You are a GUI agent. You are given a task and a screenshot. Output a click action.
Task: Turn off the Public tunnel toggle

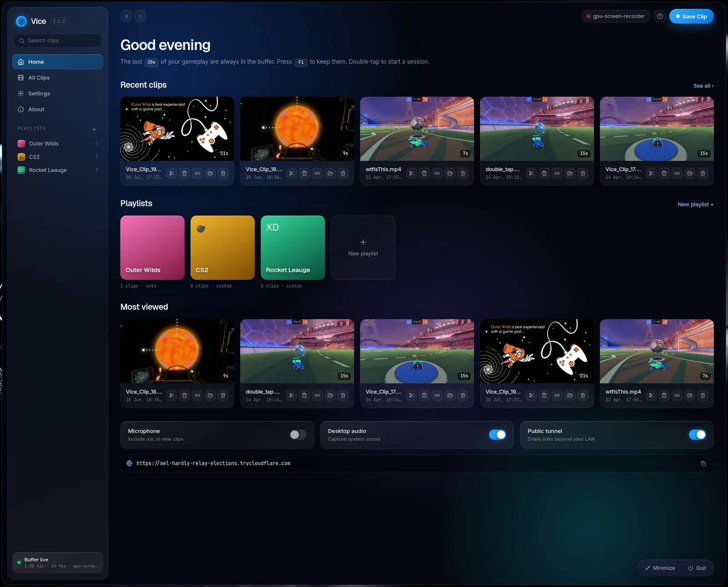pyautogui.click(x=698, y=435)
